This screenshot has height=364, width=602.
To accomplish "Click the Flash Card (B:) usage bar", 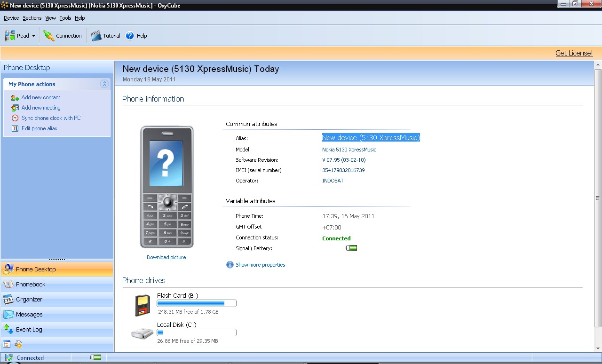I will tap(197, 303).
